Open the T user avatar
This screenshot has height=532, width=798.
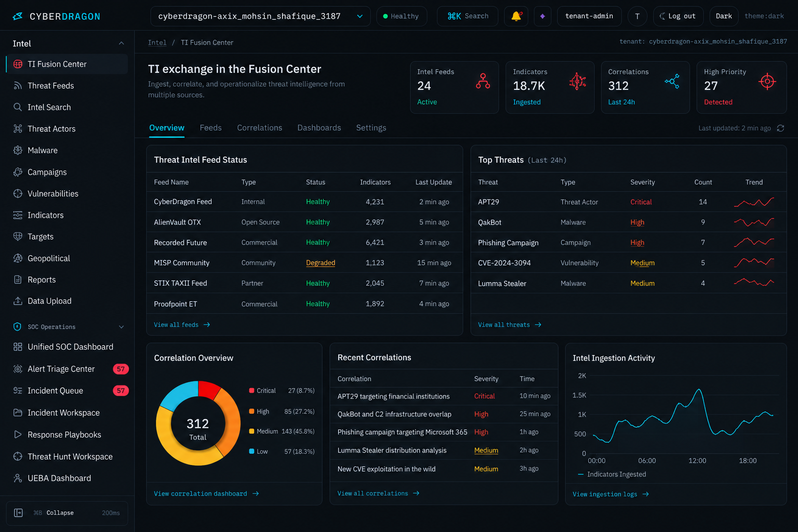point(637,16)
